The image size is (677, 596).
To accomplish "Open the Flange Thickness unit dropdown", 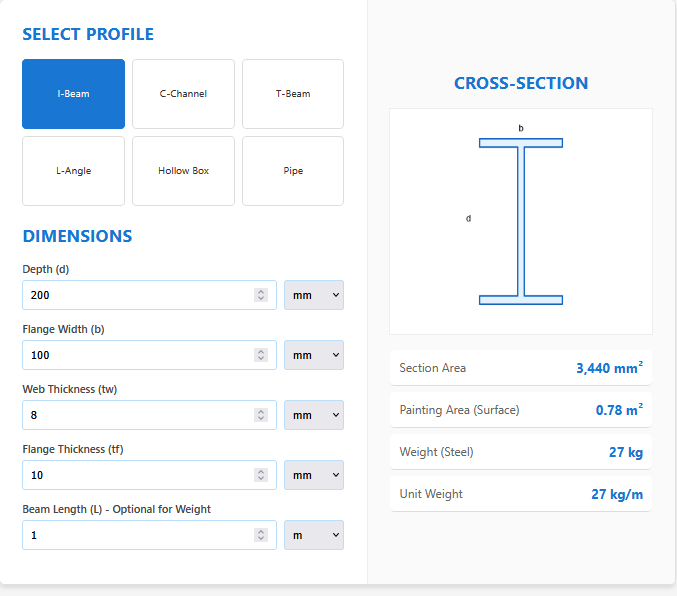I will [314, 475].
